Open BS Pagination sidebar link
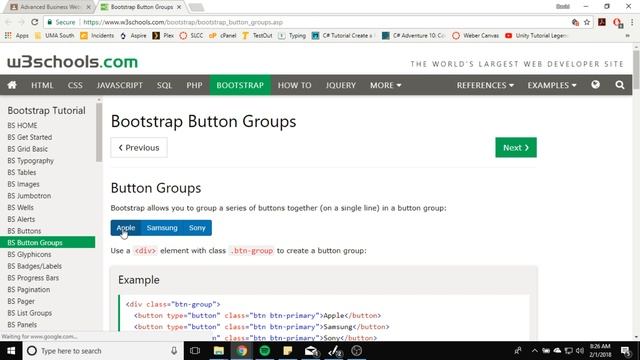Viewport: 640px width, 360px height. (x=29, y=290)
